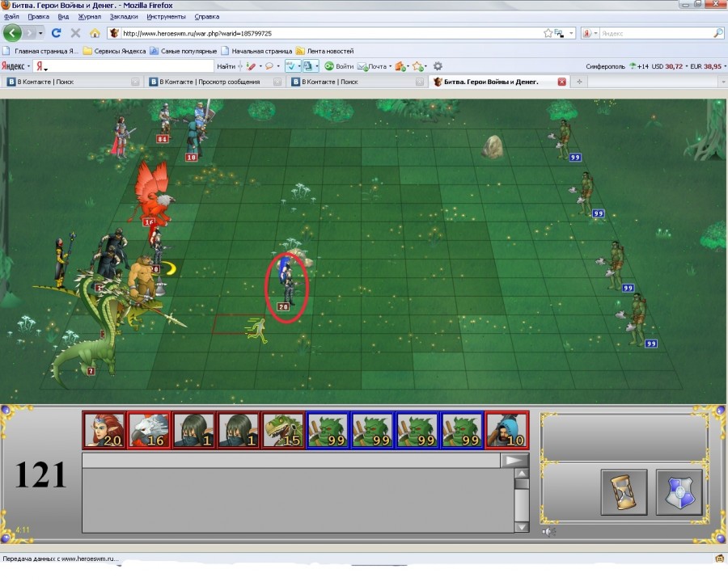Click the battle chat input field

[291, 460]
